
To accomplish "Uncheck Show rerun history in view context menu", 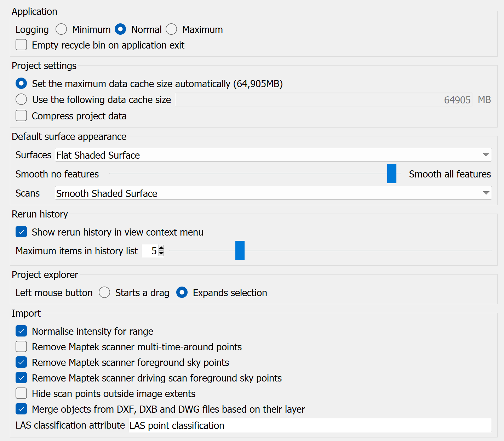I will [x=21, y=232].
